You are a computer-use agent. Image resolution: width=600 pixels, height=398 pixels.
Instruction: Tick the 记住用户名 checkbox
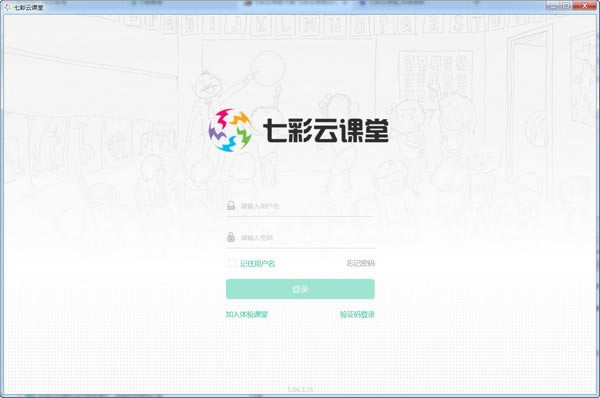point(232,263)
